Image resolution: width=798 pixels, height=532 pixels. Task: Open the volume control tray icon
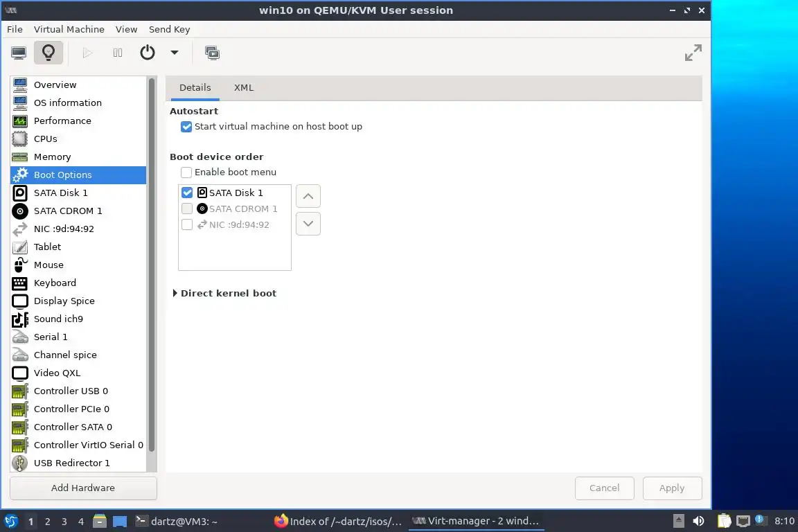[x=698, y=522]
